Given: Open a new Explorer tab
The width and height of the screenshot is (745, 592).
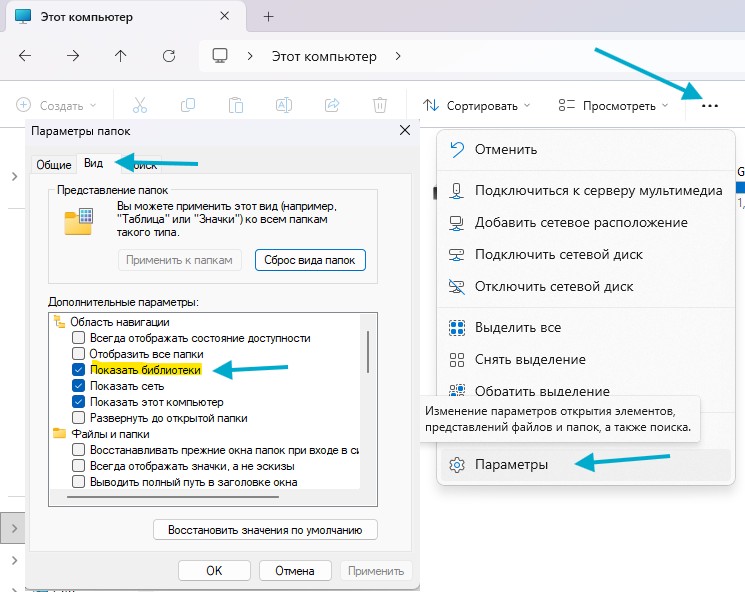Looking at the screenshot, I should coord(268,17).
